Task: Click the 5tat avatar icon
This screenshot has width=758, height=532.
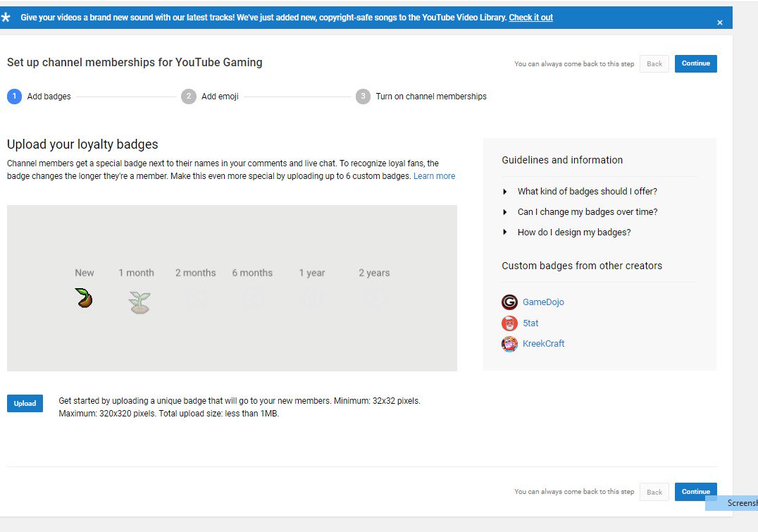Action: click(509, 323)
